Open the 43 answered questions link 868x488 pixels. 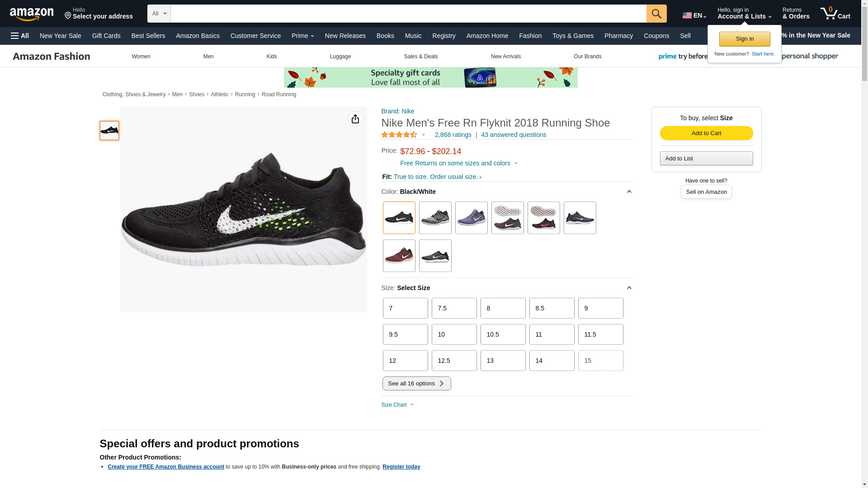click(x=513, y=135)
